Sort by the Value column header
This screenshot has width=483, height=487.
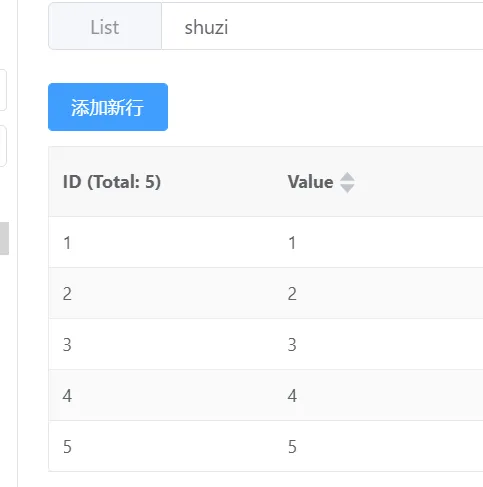pyautogui.click(x=310, y=182)
